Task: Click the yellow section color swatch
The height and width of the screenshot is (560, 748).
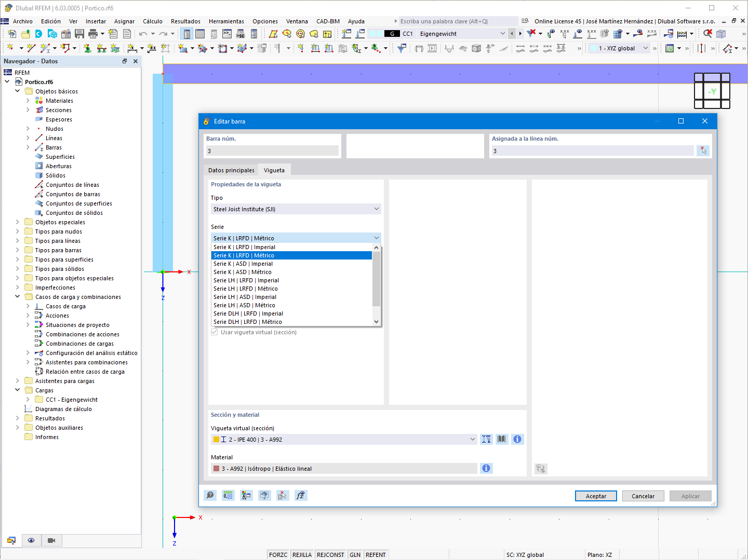Action: pyautogui.click(x=216, y=440)
